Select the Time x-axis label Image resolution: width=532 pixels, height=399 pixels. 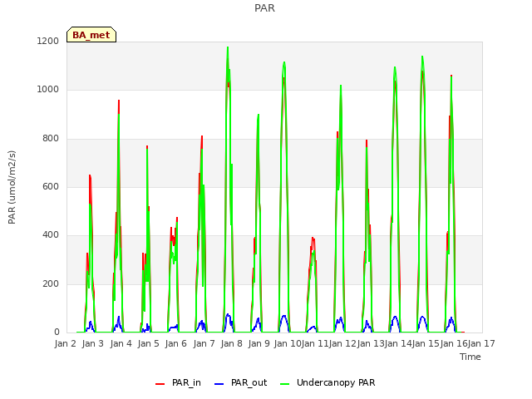pyautogui.click(x=470, y=357)
